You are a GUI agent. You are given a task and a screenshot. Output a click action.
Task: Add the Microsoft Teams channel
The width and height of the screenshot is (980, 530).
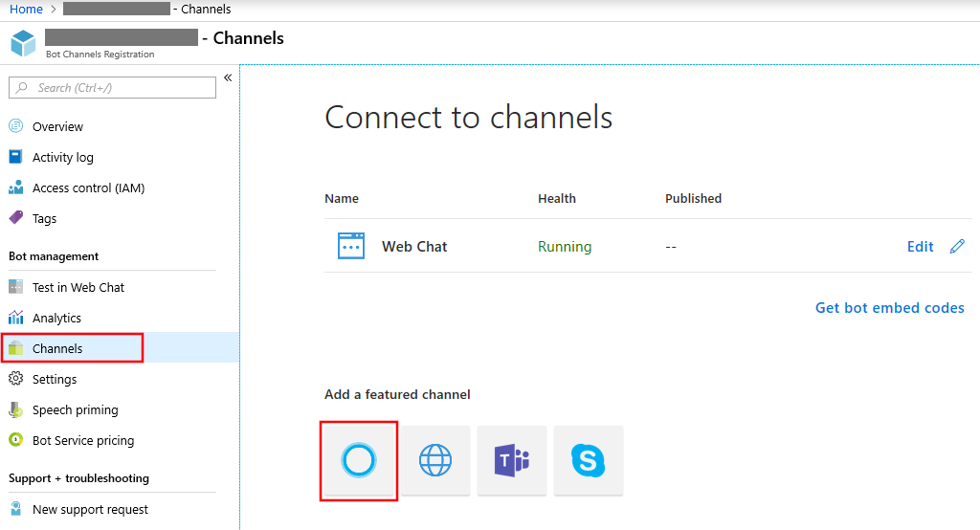click(x=512, y=460)
